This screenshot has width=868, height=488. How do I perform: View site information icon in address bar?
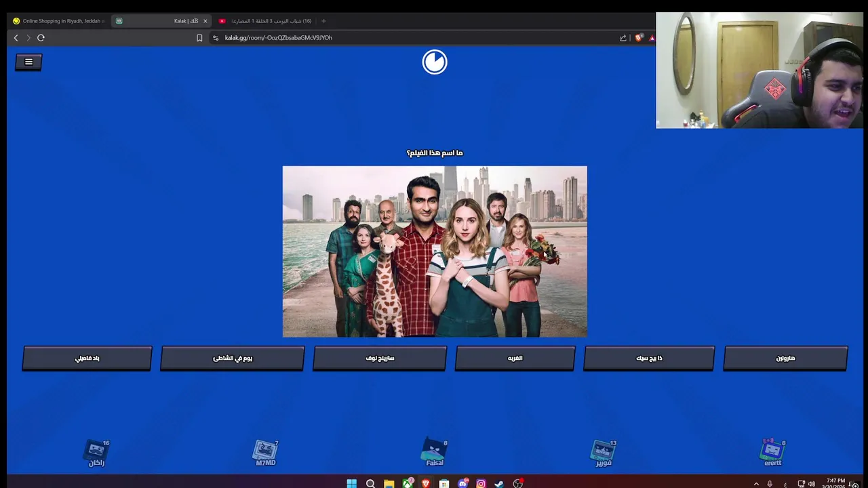pos(216,38)
